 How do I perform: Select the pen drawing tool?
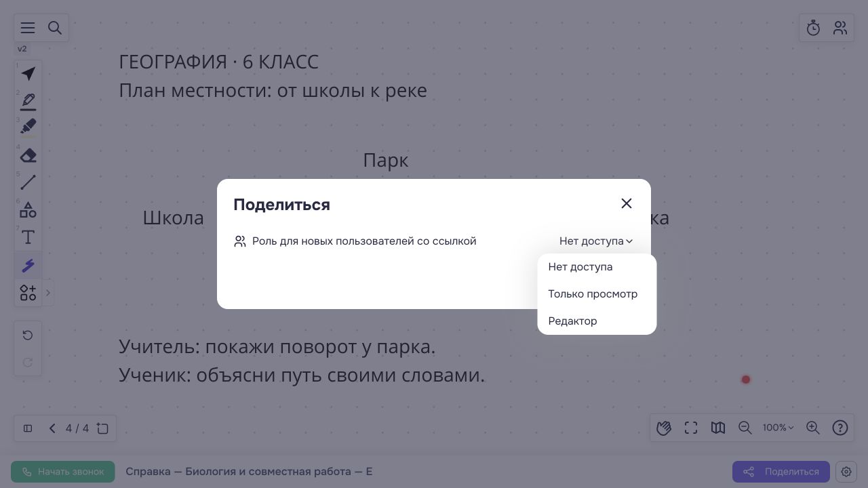[28, 101]
